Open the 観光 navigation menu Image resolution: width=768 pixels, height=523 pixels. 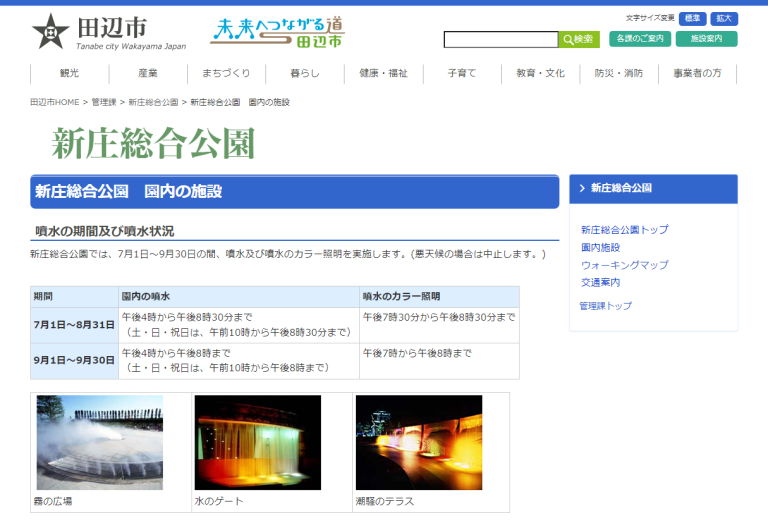pyautogui.click(x=69, y=74)
